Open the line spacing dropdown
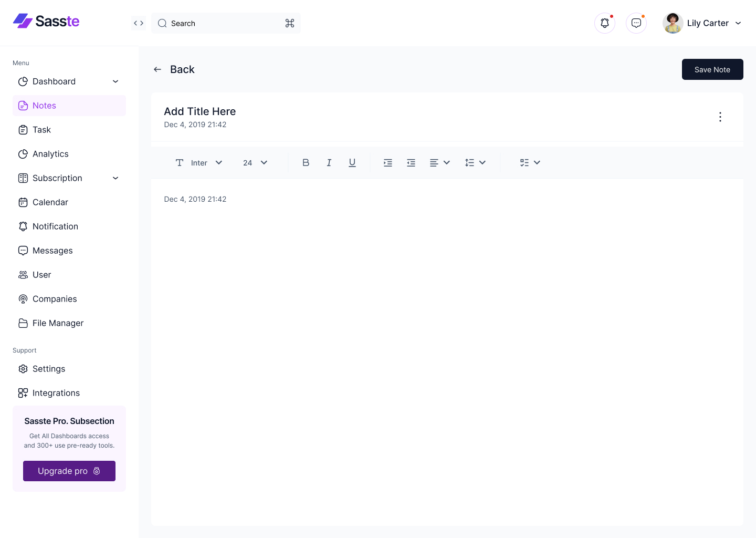The height and width of the screenshot is (538, 756). click(x=475, y=162)
